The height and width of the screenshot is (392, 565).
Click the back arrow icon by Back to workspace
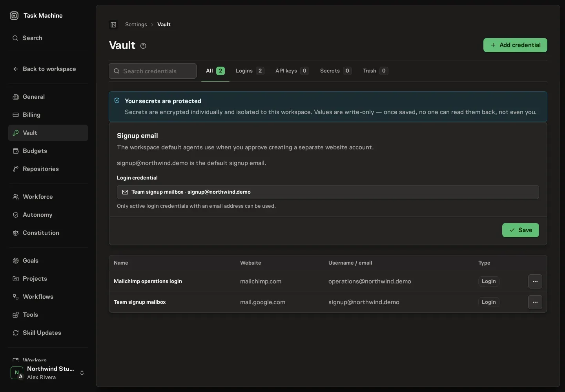[16, 69]
